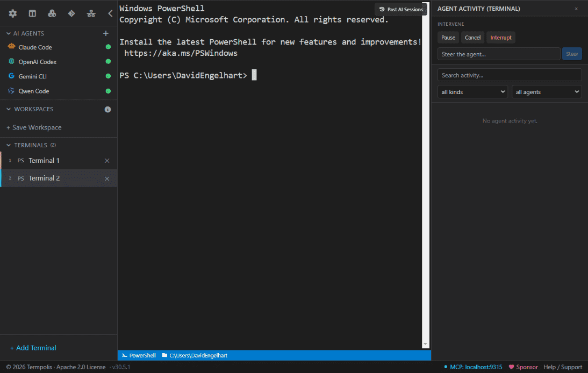
Task: Collapse the Workspaces section
Action: 9,109
